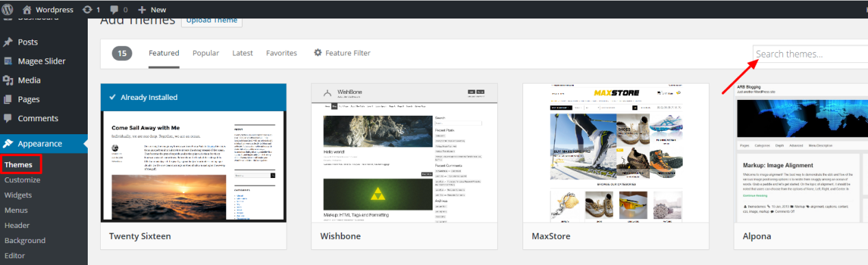The width and height of the screenshot is (868, 265).
Task: Click the plus icon beside New
Action: [x=141, y=10]
